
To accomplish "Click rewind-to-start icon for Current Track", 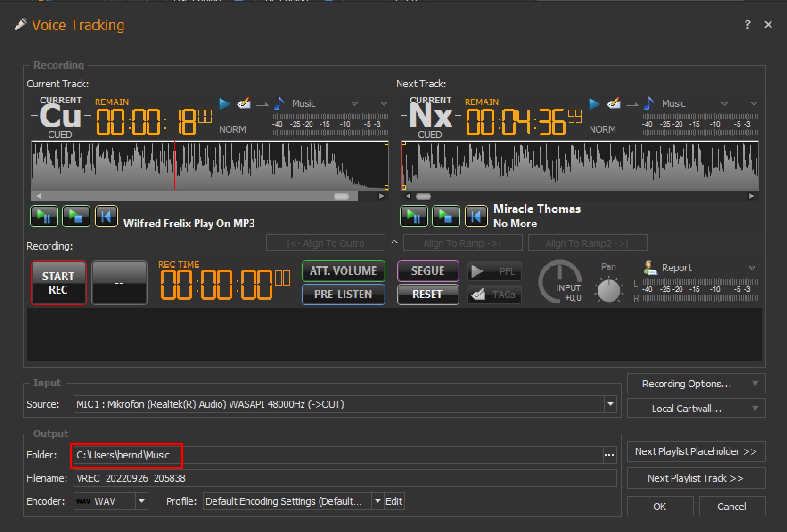I will click(106, 217).
